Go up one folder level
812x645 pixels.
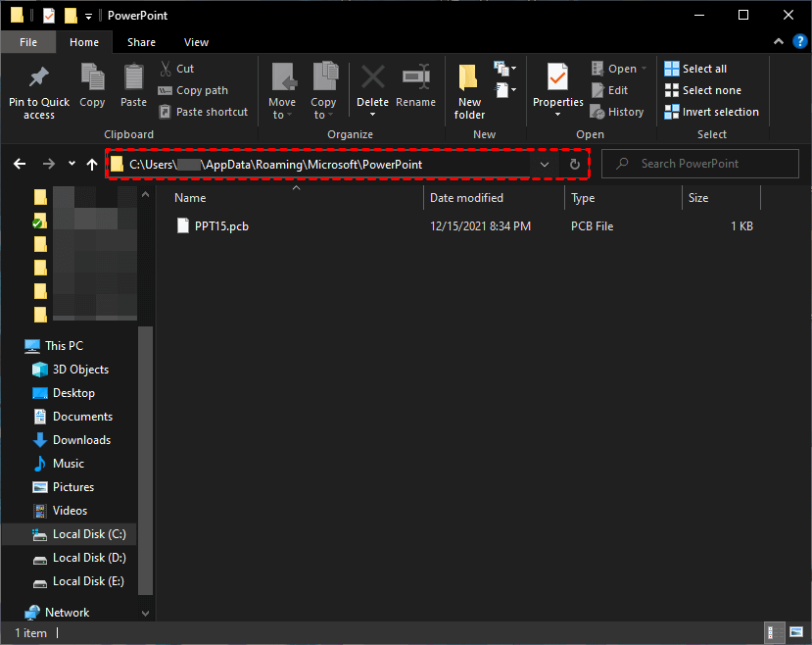92,164
